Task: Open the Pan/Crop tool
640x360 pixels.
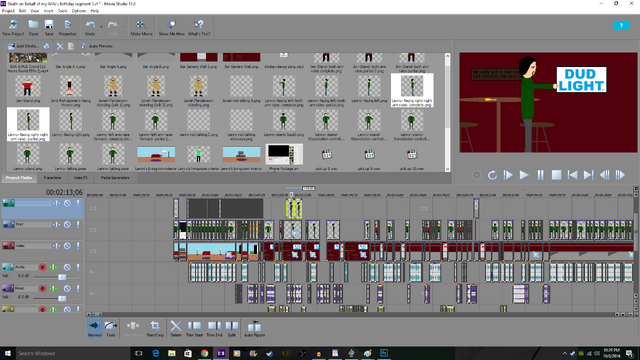Action: [155, 328]
